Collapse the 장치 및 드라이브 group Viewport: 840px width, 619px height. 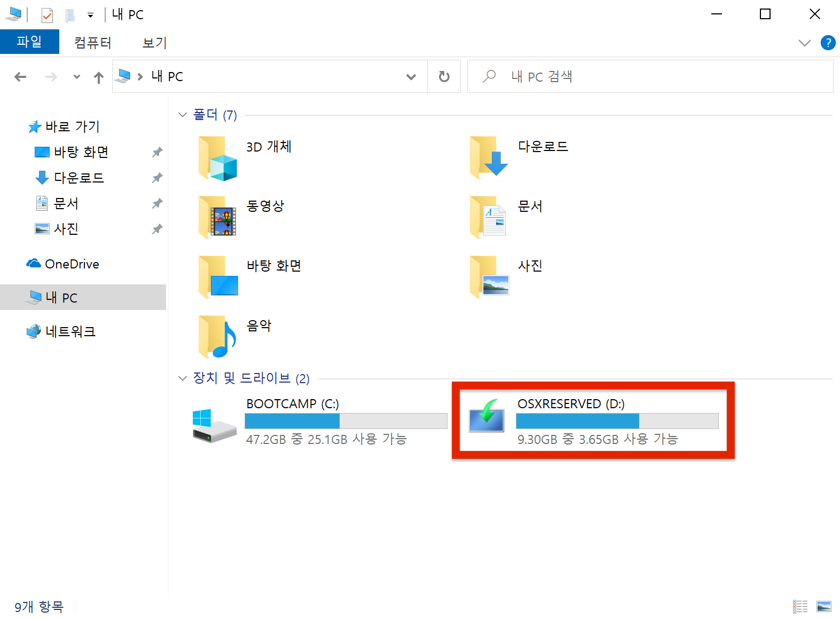[x=183, y=378]
